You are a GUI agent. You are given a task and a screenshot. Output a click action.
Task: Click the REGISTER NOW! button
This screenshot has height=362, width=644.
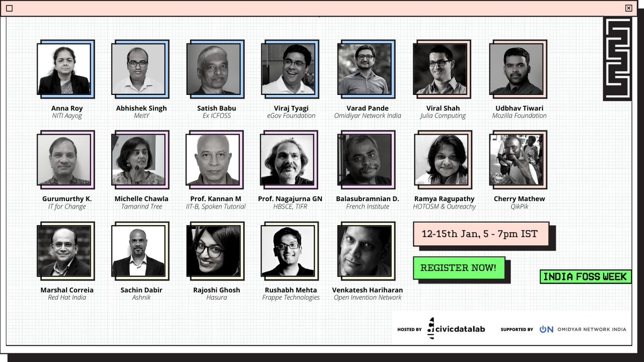[458, 268]
